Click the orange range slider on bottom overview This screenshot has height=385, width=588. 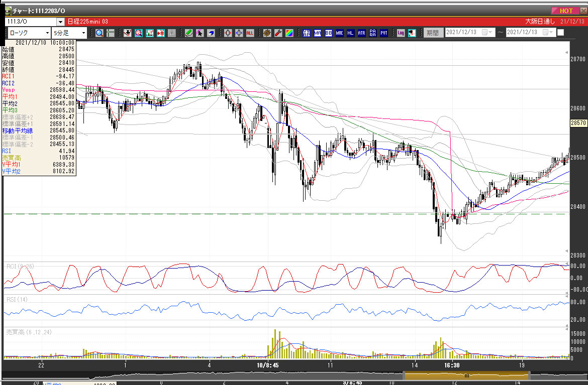click(x=466, y=375)
